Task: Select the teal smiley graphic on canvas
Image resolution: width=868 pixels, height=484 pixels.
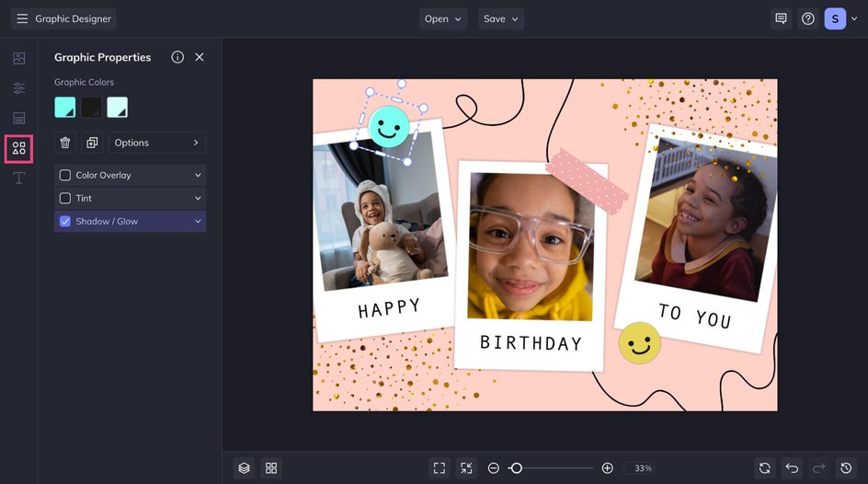Action: click(x=389, y=127)
